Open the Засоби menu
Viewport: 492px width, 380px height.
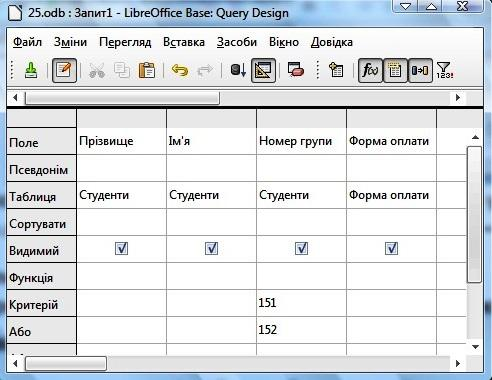click(x=237, y=42)
